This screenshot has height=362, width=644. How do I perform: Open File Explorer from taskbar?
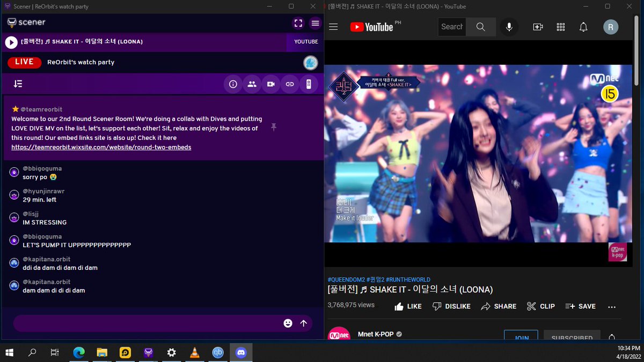pyautogui.click(x=102, y=352)
